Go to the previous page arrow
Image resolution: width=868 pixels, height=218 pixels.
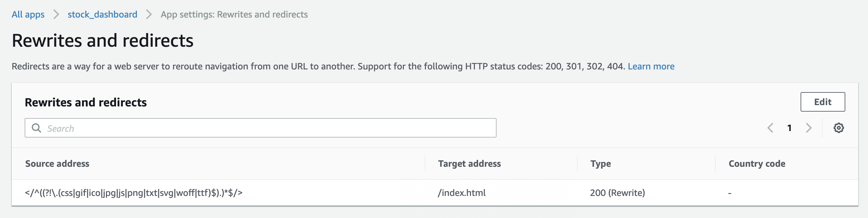[770, 128]
